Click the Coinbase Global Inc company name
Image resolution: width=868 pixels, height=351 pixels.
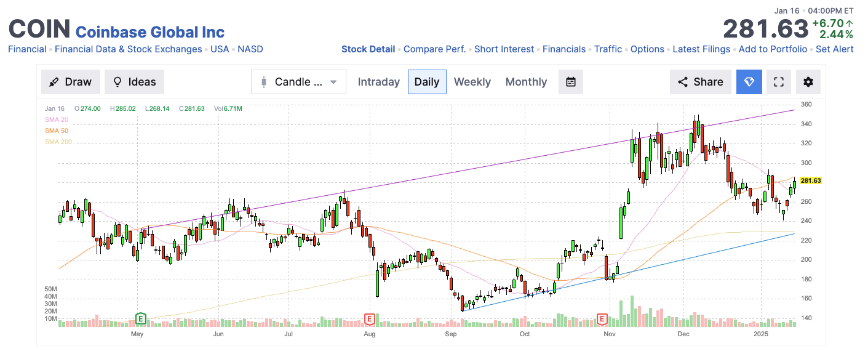[150, 32]
